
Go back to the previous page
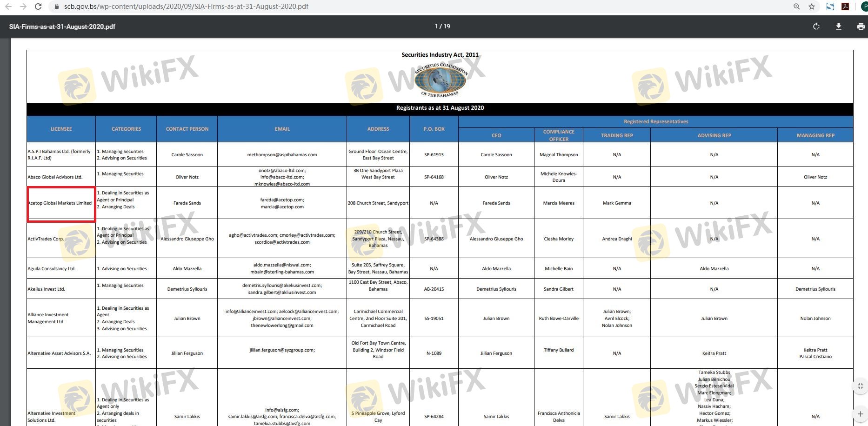[x=8, y=7]
